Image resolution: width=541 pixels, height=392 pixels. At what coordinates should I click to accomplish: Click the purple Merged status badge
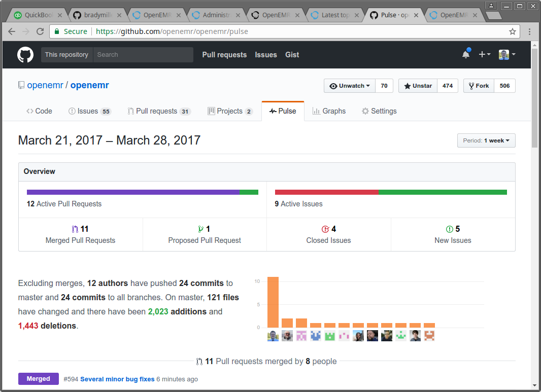pyautogui.click(x=38, y=379)
